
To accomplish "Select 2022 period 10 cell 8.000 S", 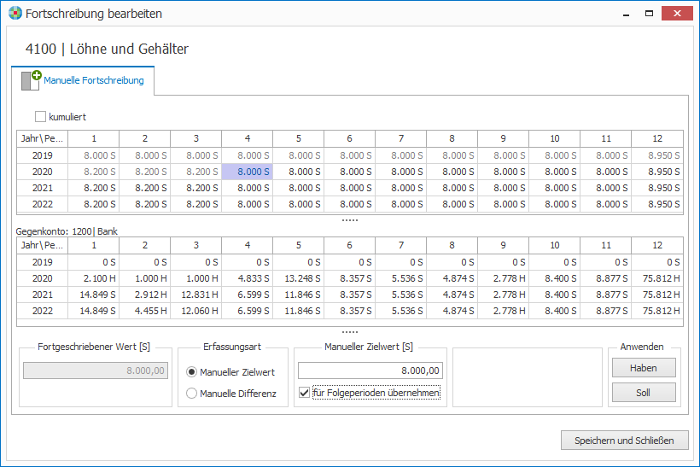I will [x=554, y=204].
